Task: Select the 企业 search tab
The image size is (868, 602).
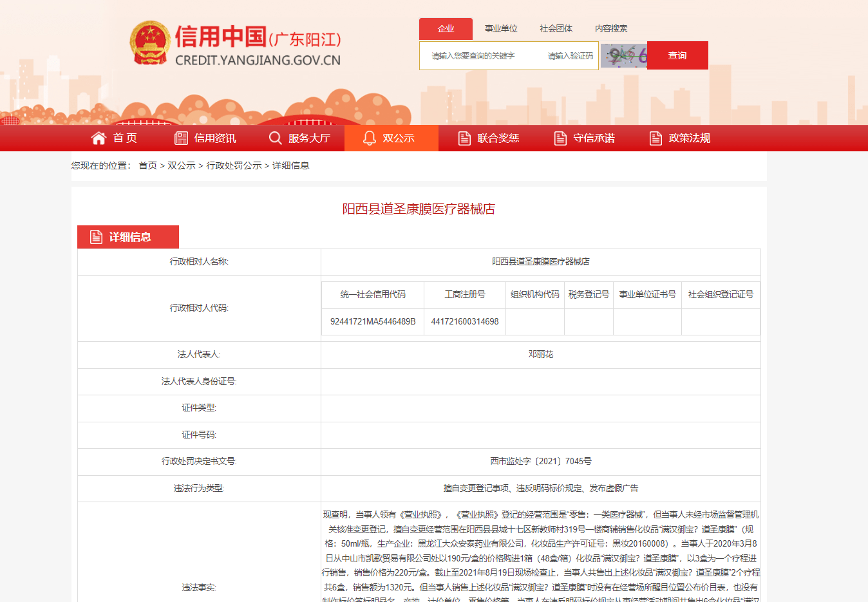Action: [x=446, y=29]
